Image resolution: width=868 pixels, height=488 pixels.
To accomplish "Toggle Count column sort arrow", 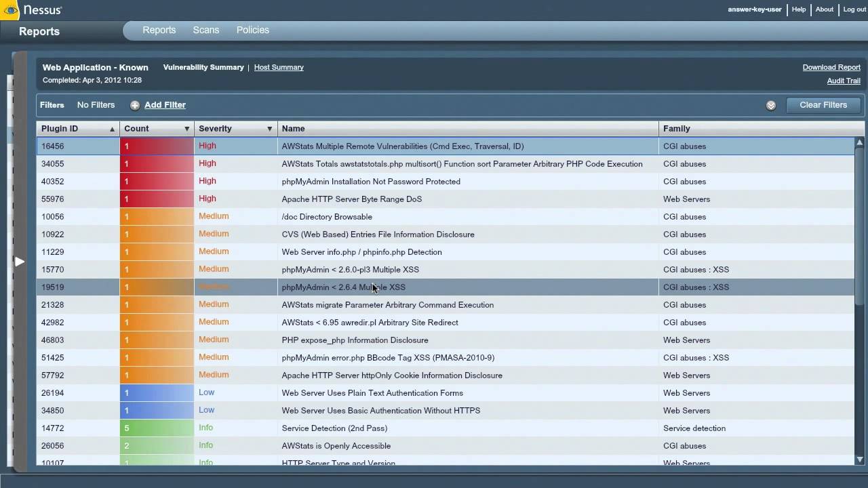I will [186, 129].
